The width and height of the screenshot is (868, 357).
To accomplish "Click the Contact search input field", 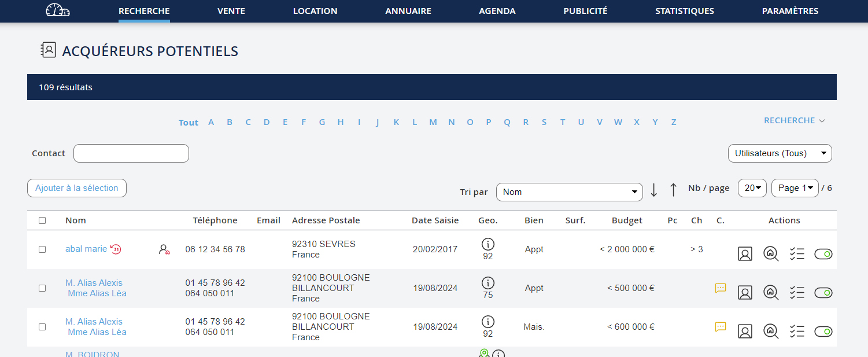I will [131, 153].
